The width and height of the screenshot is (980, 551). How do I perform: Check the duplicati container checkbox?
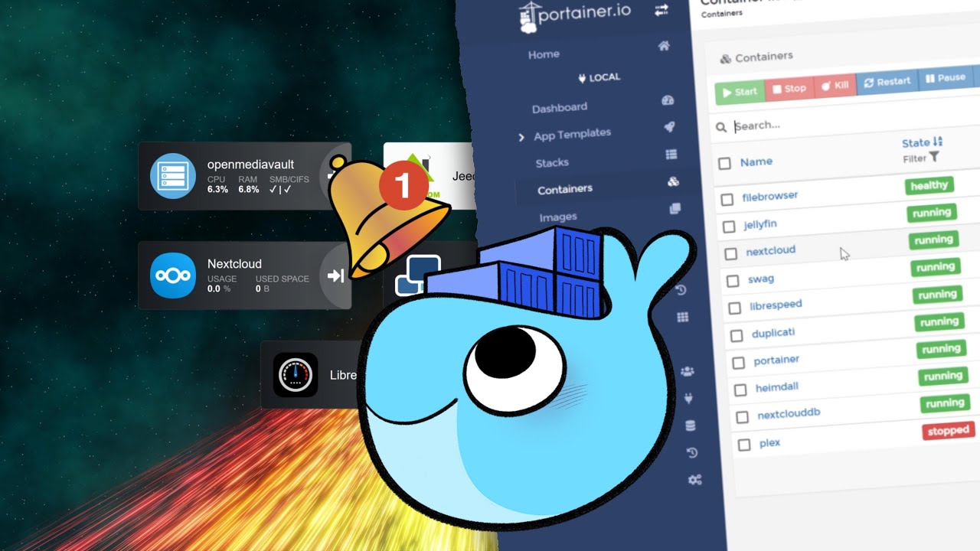click(x=737, y=336)
